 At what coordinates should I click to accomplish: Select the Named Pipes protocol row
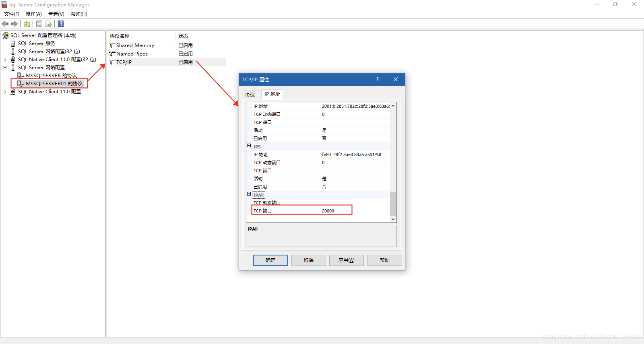[x=167, y=54]
